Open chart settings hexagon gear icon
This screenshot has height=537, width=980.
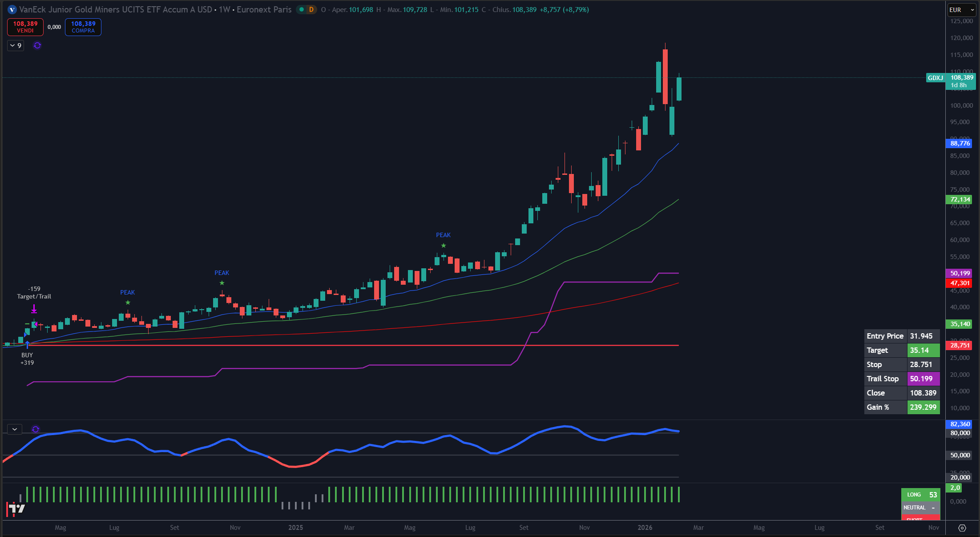point(962,528)
